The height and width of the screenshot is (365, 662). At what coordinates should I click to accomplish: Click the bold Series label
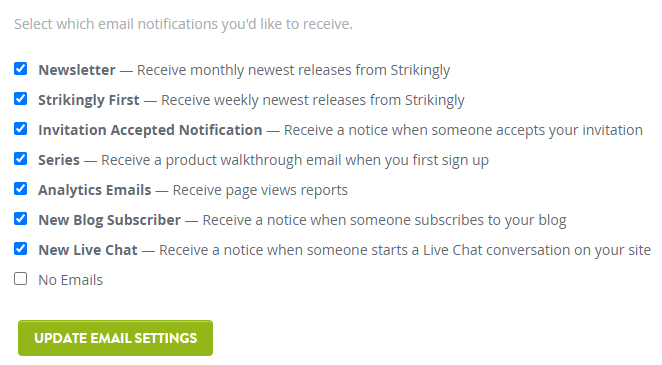[x=59, y=160]
